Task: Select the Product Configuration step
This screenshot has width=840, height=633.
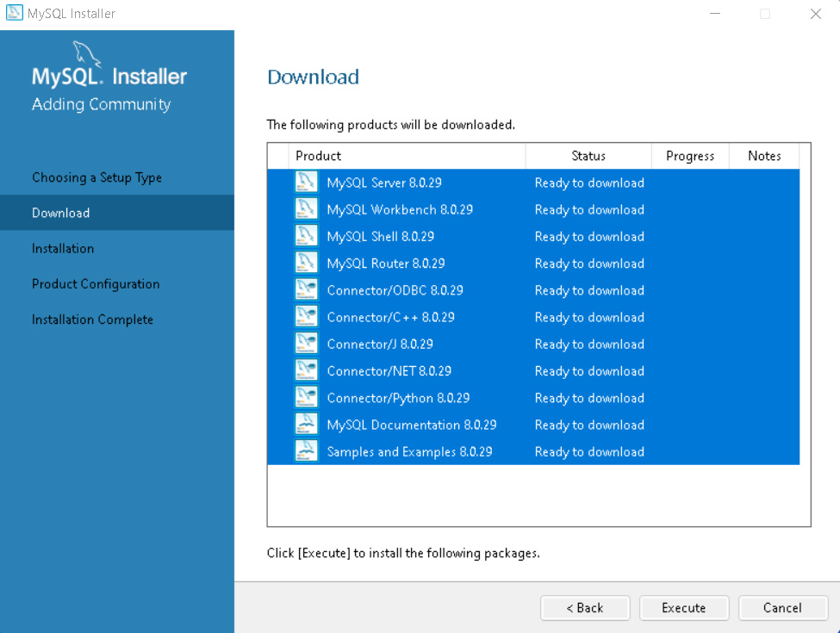Action: click(x=96, y=284)
